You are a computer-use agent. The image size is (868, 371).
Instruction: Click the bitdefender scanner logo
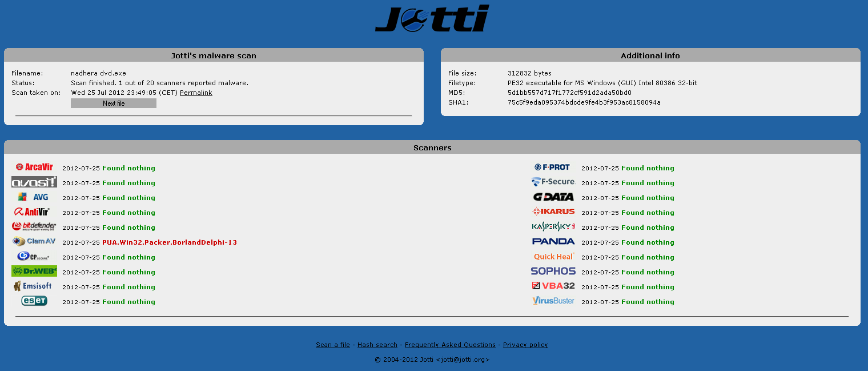click(x=34, y=226)
